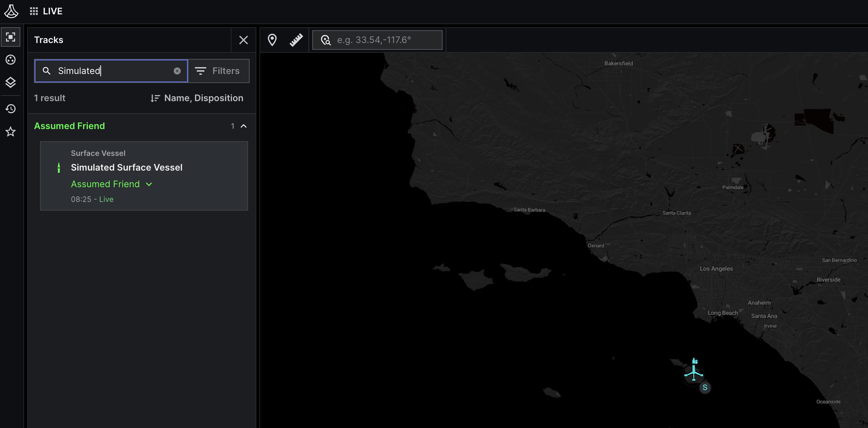Image resolution: width=868 pixels, height=428 pixels.
Task: Open the history panel in sidebar
Action: pos(11,109)
